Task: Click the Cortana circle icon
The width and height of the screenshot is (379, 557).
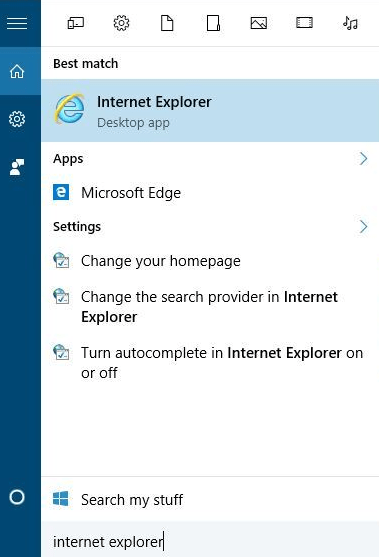Action: click(x=17, y=497)
